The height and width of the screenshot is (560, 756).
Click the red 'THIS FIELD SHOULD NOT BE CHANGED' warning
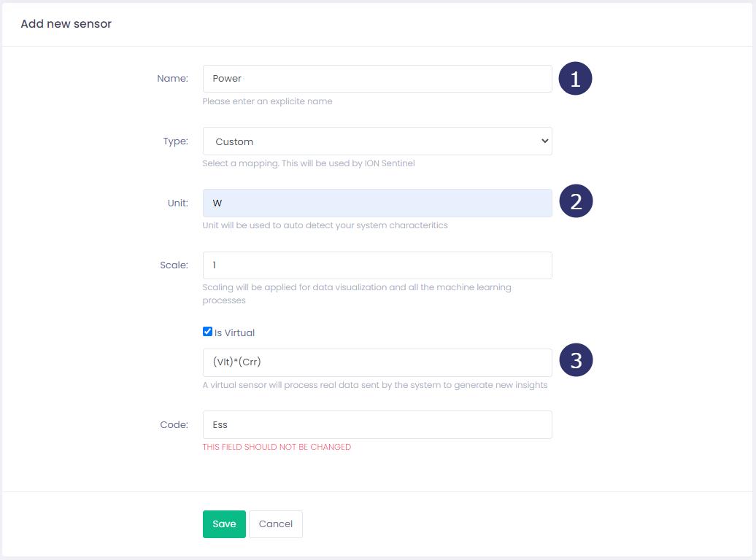coord(277,447)
